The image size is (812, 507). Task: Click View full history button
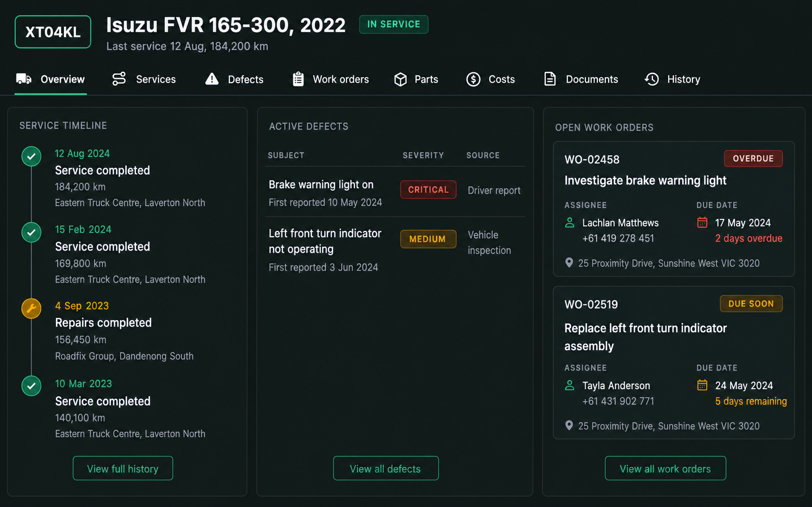(123, 468)
